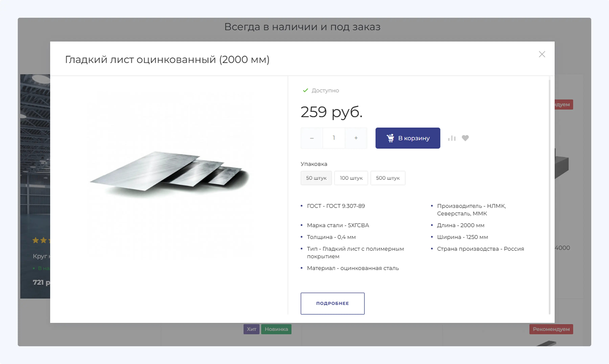Image resolution: width=609 pixels, height=364 pixels.
Task: Click the 259 руб. price
Action: (331, 112)
